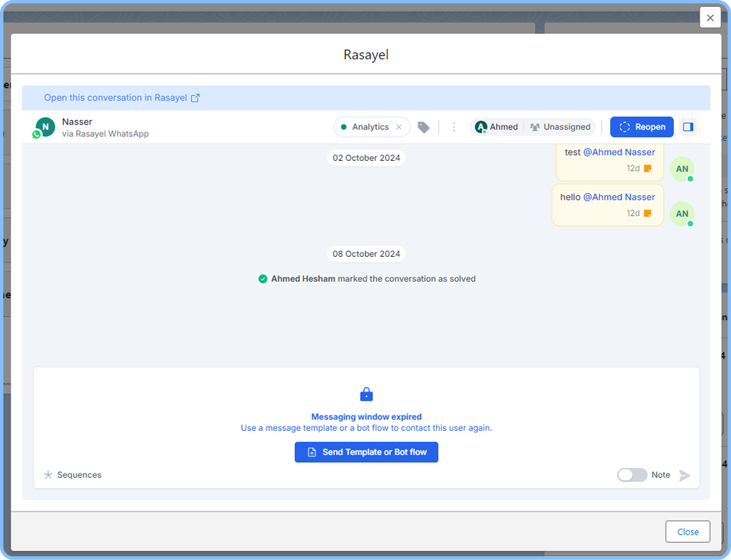Click the Sequences star icon
Viewport: 731px width, 560px height.
pos(48,475)
